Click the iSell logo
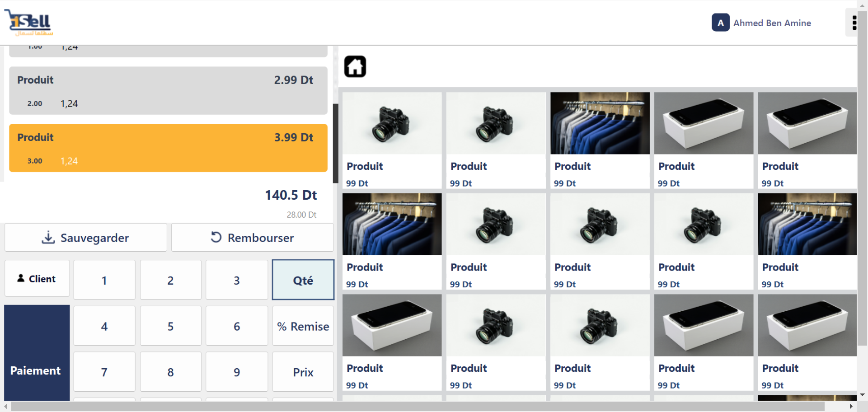 (29, 23)
